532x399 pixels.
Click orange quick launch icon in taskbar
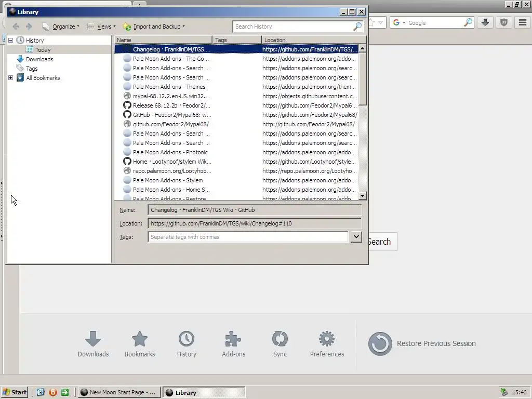(53, 392)
